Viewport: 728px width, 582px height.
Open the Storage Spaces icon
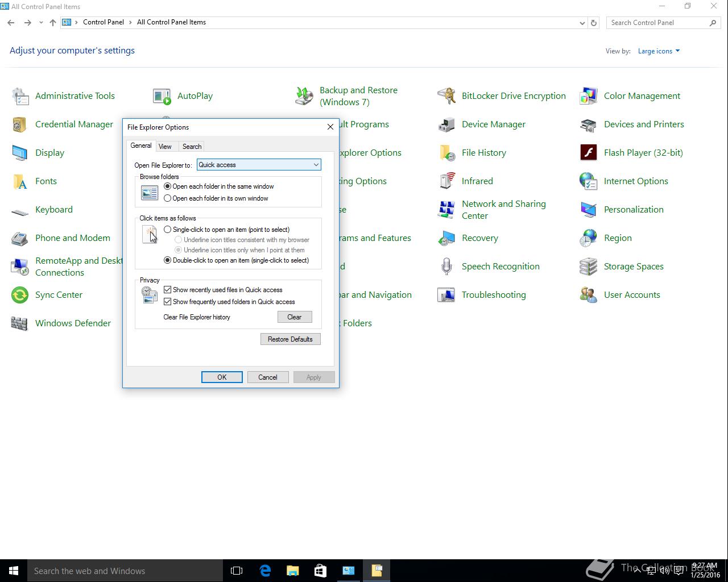click(x=589, y=267)
